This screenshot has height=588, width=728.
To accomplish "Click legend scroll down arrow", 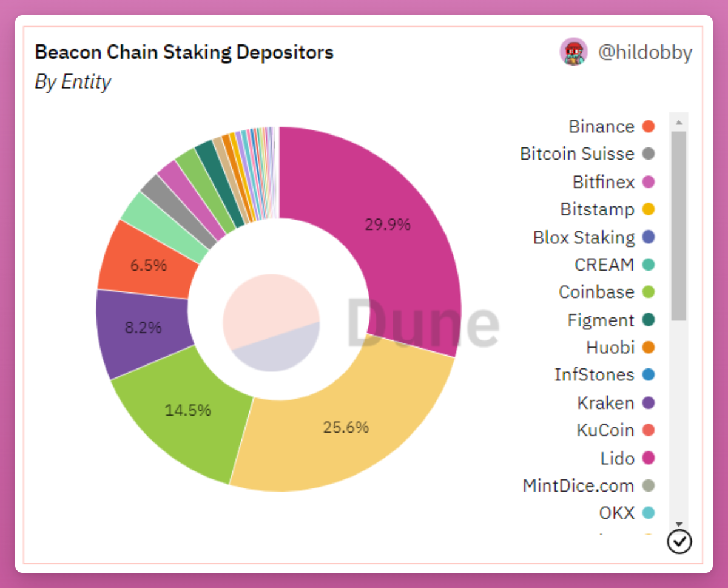I will tap(679, 524).
